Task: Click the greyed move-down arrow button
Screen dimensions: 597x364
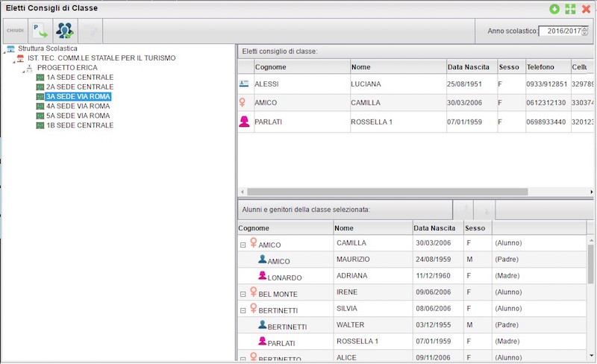Action: click(484, 210)
